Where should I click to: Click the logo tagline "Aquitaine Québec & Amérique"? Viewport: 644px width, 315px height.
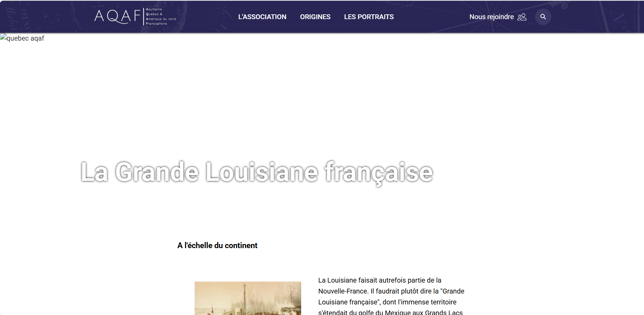pos(160,16)
